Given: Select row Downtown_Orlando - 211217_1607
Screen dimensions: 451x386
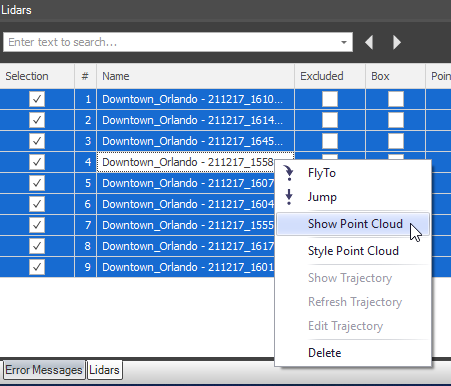Looking at the screenshot, I should point(187,183).
